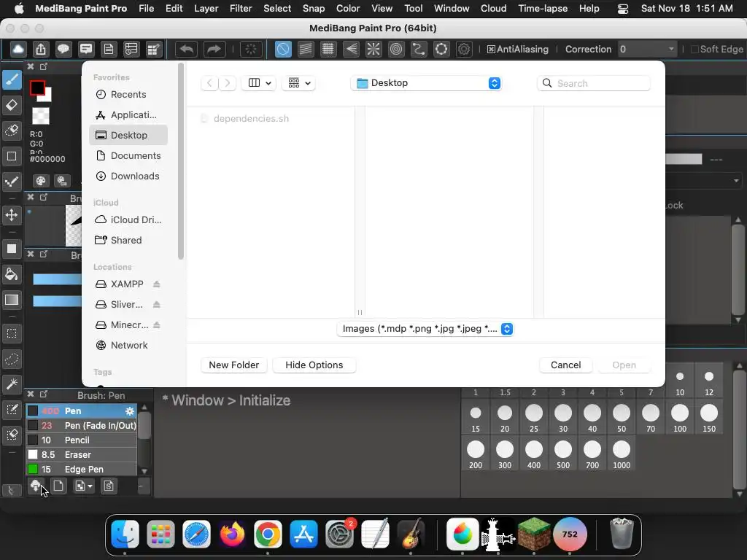Screen dimensions: 747x560
Task: Open the Layer menu
Action: coord(206,9)
